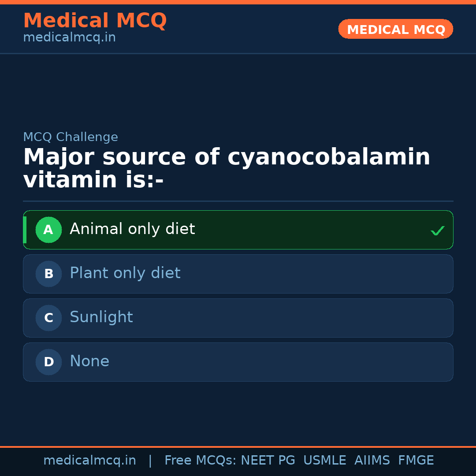The image size is (476, 476).
Task: Click the Medical MCQ header logo
Action: tap(95, 21)
